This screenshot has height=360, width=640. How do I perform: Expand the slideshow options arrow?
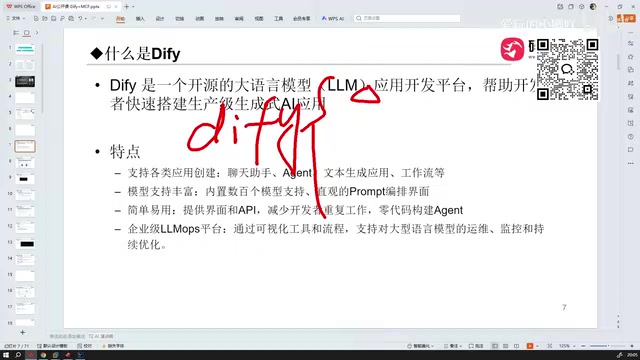pyautogui.click(x=537, y=346)
